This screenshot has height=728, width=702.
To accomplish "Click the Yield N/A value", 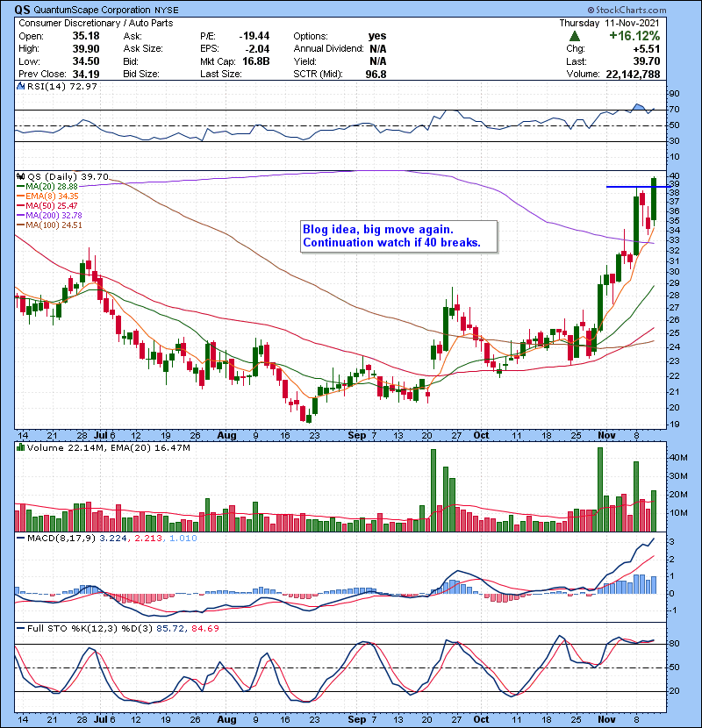I will (378, 61).
